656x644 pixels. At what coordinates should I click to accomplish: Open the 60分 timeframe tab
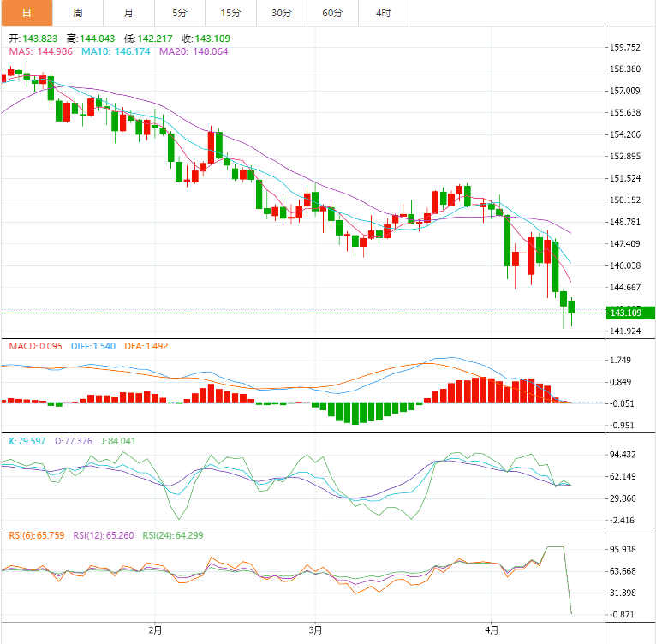click(x=332, y=13)
